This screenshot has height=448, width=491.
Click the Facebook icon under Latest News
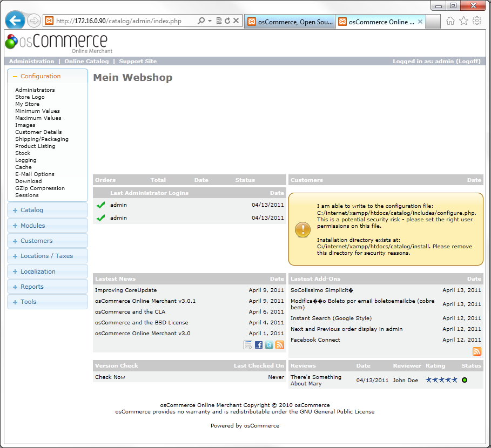pyautogui.click(x=259, y=345)
